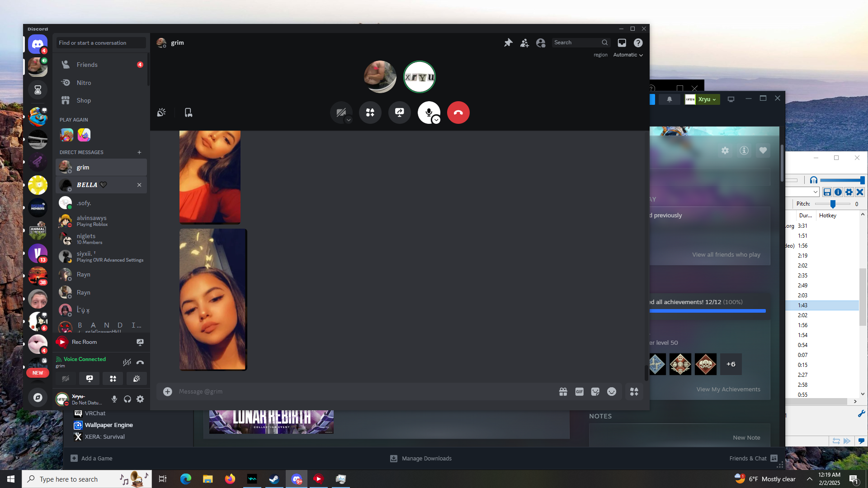Click the red disconnect call button
The width and height of the screenshot is (868, 488).
tap(458, 113)
